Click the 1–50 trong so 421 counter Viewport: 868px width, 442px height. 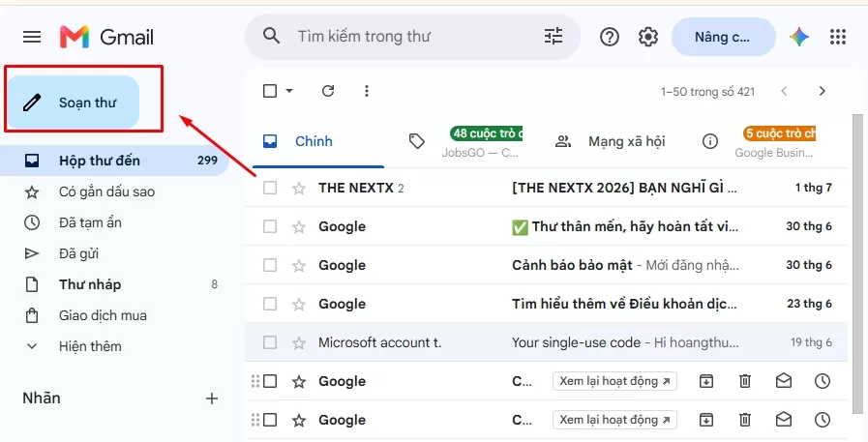707,92
